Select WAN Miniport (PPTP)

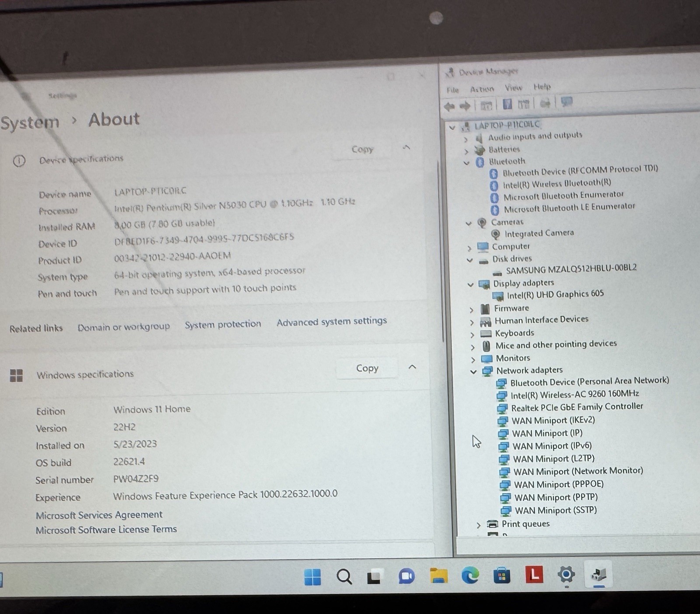[556, 497]
